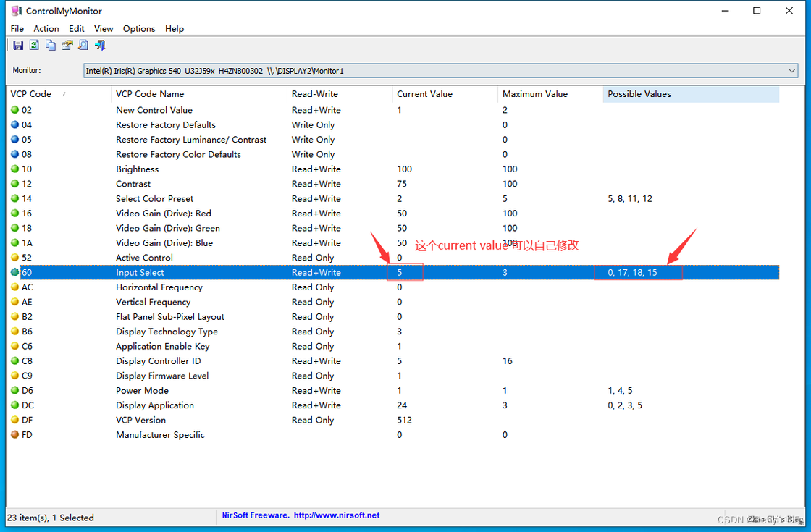Screen dimensions: 811x532
Task: Sort by VCP Code column header
Action: coord(59,94)
